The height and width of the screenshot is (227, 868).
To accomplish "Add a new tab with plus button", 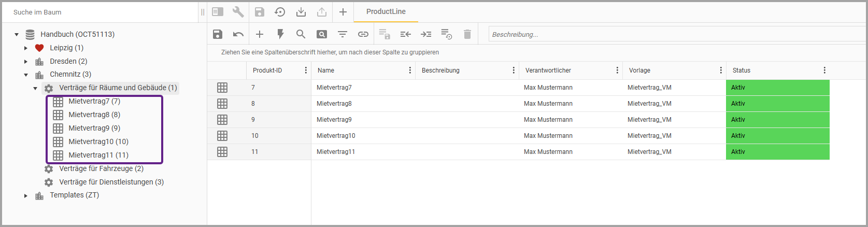I will click(x=343, y=12).
